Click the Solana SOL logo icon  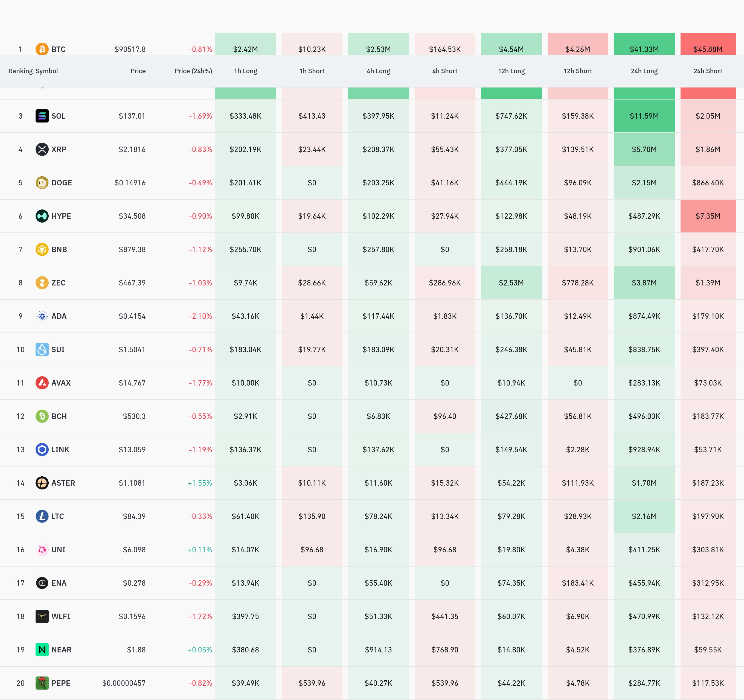42,116
